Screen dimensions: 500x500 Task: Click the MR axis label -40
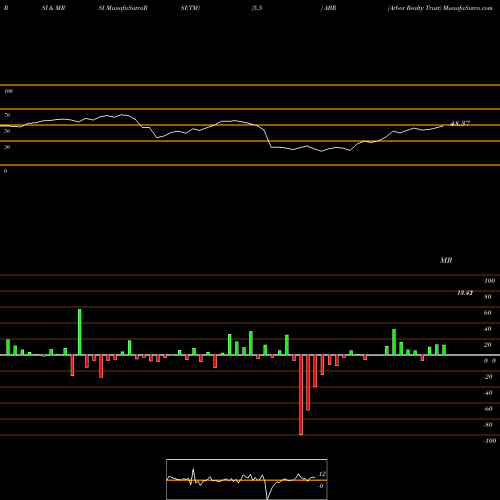click(x=488, y=393)
